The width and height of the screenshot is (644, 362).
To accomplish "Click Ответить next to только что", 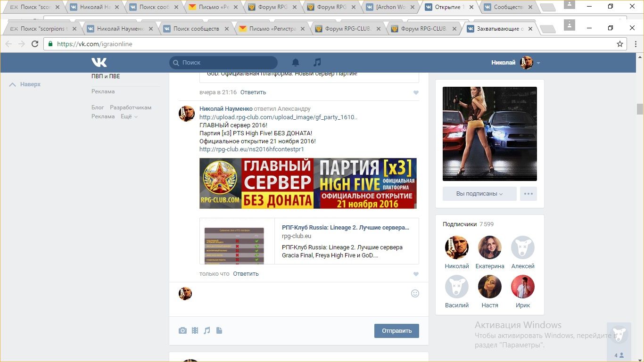I will point(246,274).
